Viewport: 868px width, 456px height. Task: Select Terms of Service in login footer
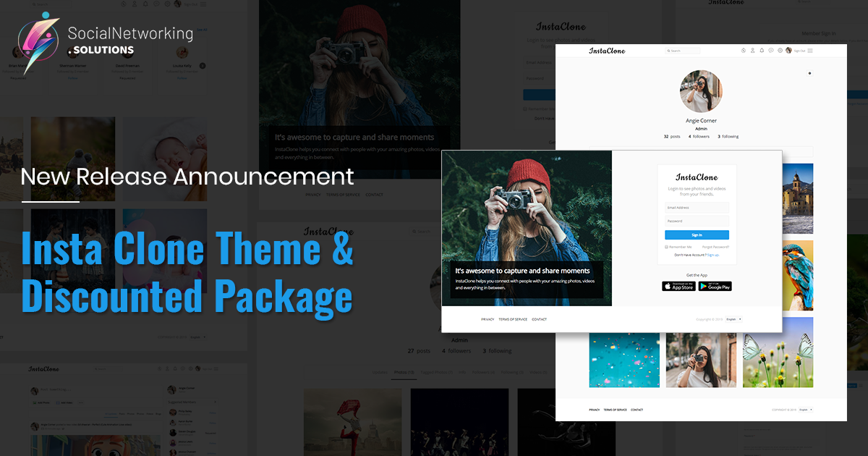click(x=513, y=319)
